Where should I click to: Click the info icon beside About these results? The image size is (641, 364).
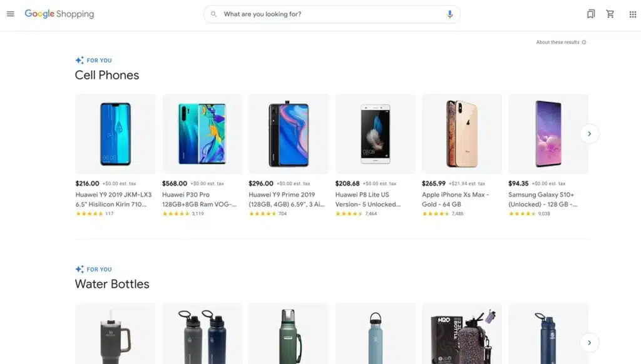click(x=583, y=42)
